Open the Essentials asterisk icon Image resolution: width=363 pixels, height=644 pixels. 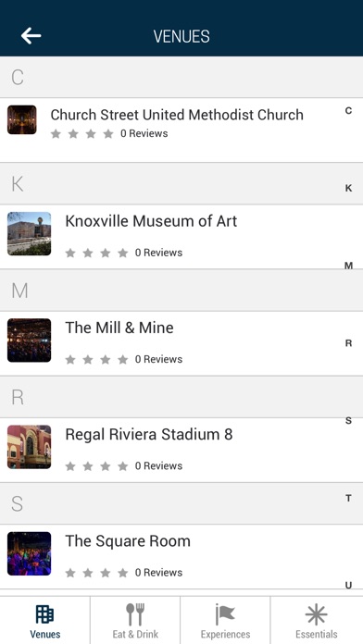(316, 614)
